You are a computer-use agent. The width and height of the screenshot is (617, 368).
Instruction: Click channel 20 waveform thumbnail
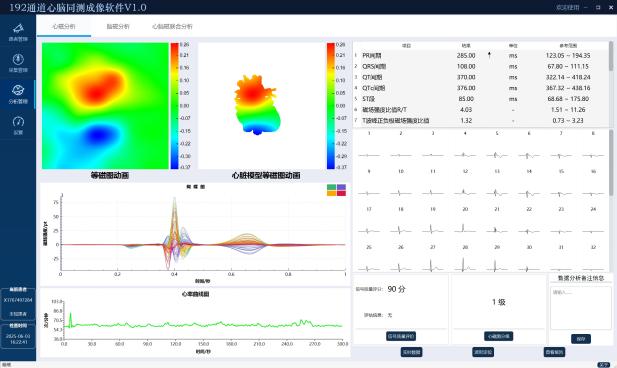[465, 229]
